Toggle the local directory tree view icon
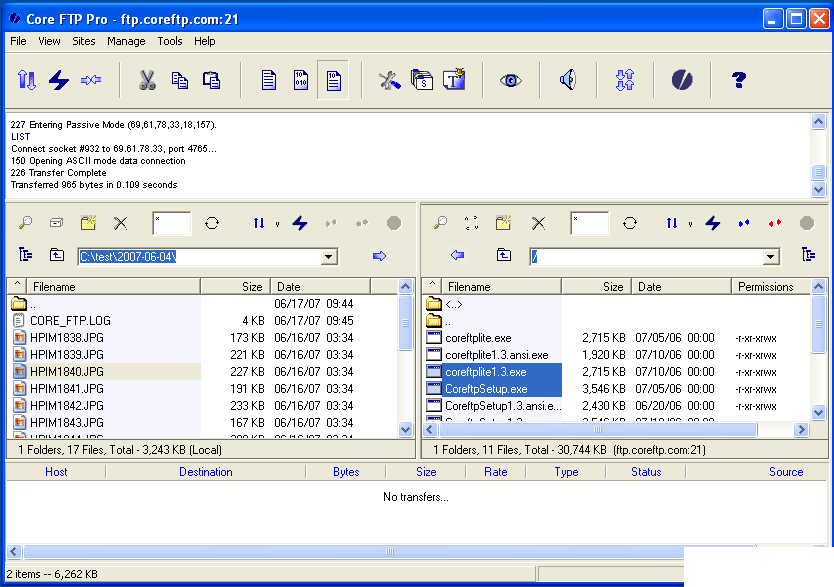The width and height of the screenshot is (834, 587). click(25, 255)
